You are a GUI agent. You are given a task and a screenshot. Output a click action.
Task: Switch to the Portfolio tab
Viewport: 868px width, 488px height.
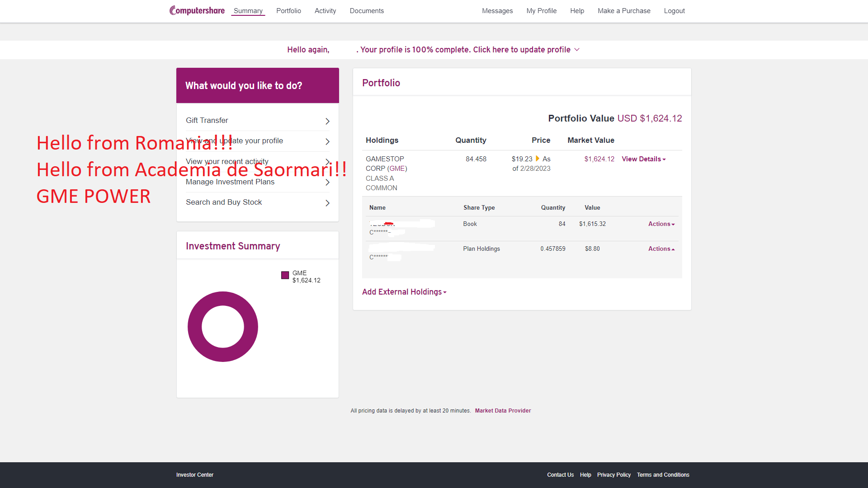[x=288, y=11]
